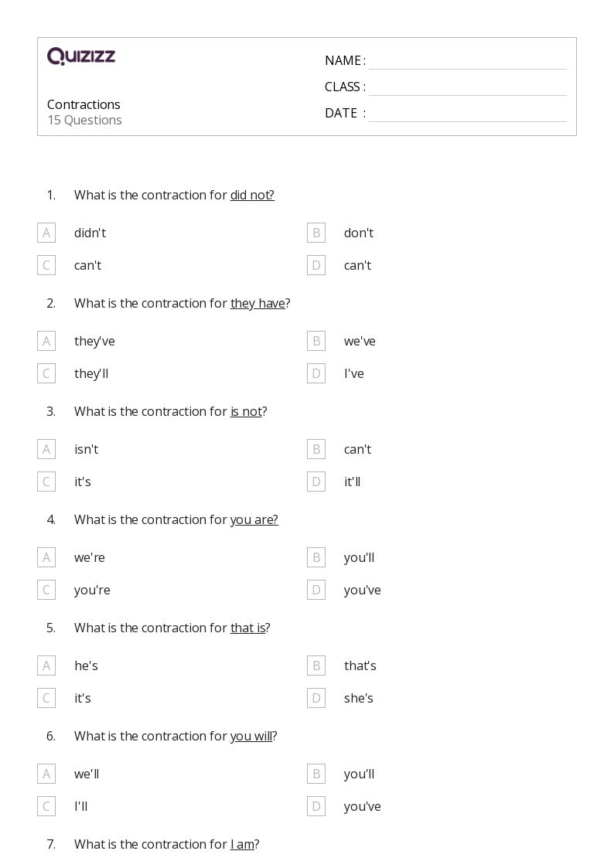614x868 pixels.
Task: Select answer box B for don't
Action: click(316, 233)
